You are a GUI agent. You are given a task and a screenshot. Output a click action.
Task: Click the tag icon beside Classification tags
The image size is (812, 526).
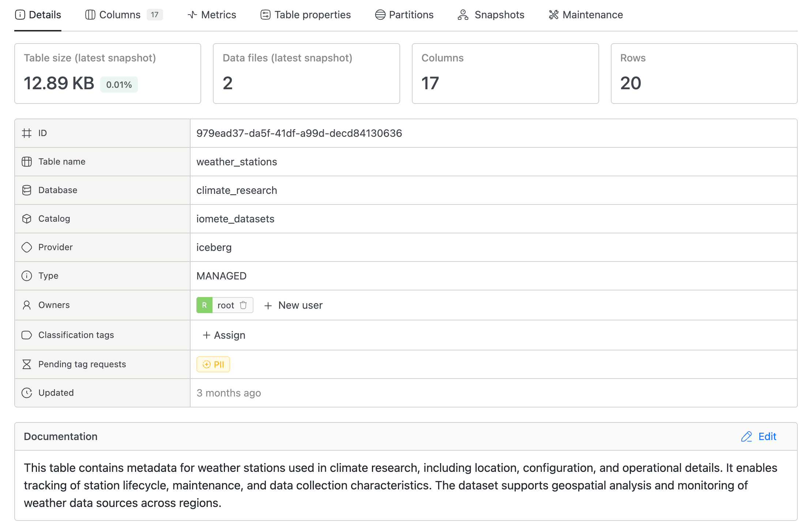27,335
